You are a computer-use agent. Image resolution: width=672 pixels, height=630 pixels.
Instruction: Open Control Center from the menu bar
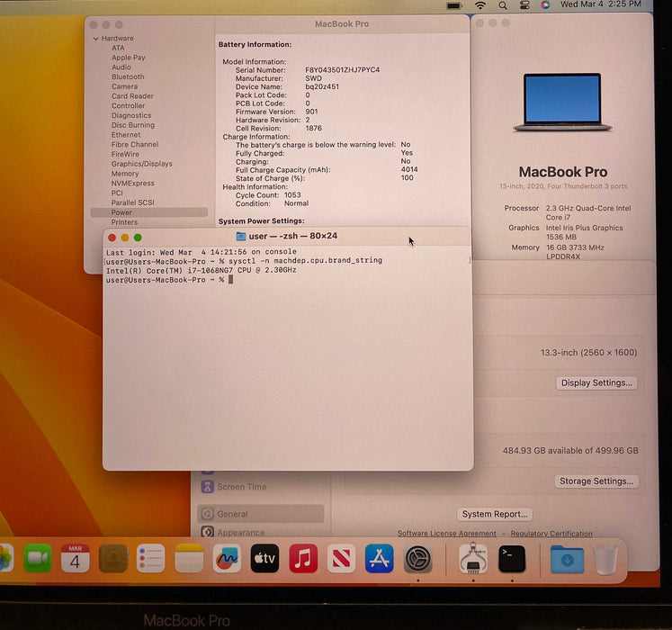[524, 5]
